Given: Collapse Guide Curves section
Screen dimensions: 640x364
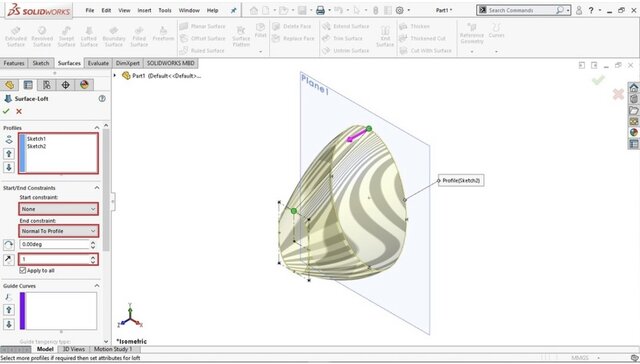Looking at the screenshot, I should coord(97,286).
